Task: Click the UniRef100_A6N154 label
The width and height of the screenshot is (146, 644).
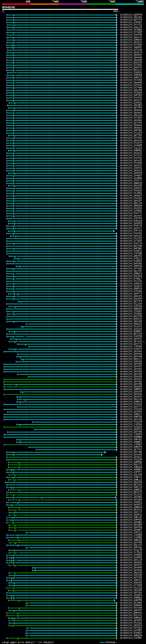Action: click(131, 635)
